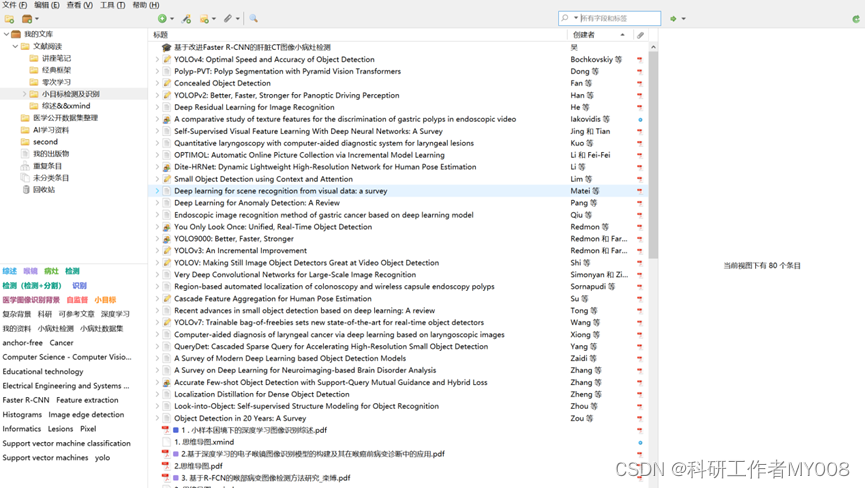Focus the 所有字段和标签 search field
This screenshot has width=865, height=488.
(619, 18)
